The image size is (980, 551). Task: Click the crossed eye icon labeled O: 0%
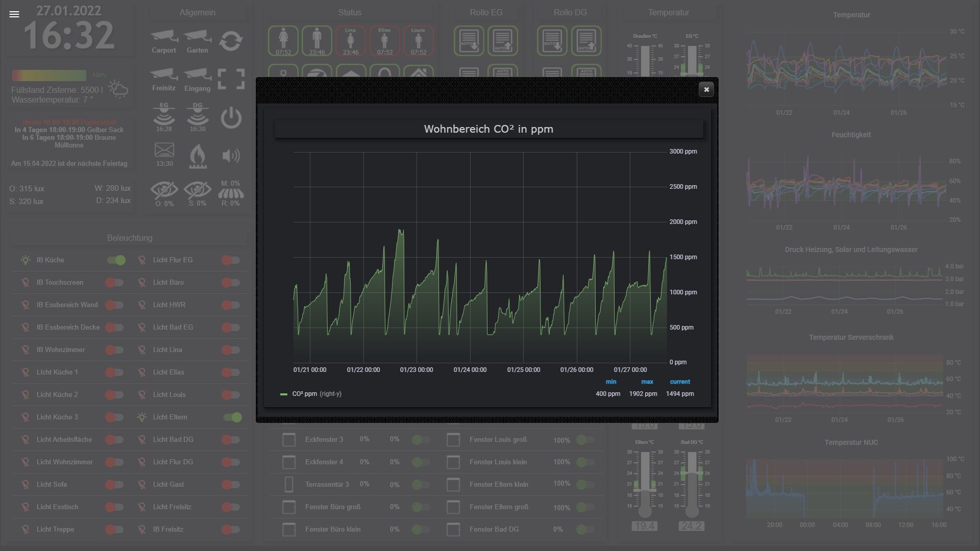(x=164, y=190)
